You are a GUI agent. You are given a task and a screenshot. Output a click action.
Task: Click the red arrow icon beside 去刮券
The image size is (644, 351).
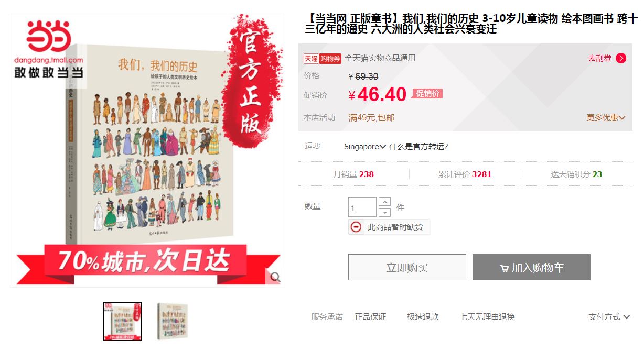[x=621, y=58]
